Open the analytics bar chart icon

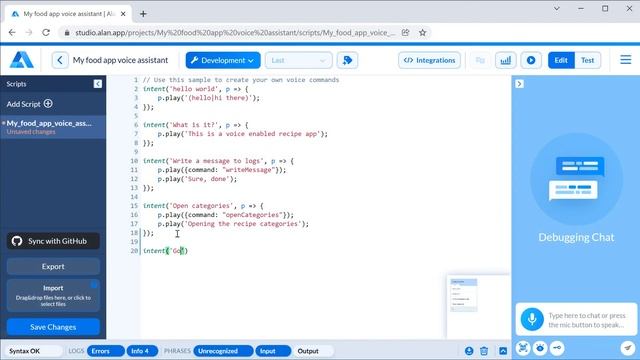(505, 60)
